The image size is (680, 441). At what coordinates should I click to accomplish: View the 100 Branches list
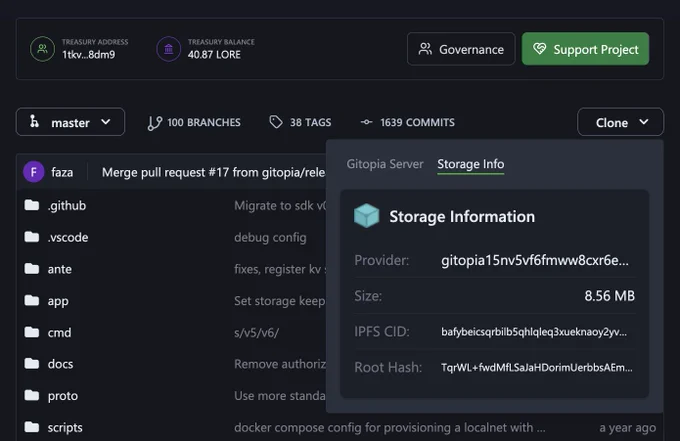pyautogui.click(x=204, y=123)
